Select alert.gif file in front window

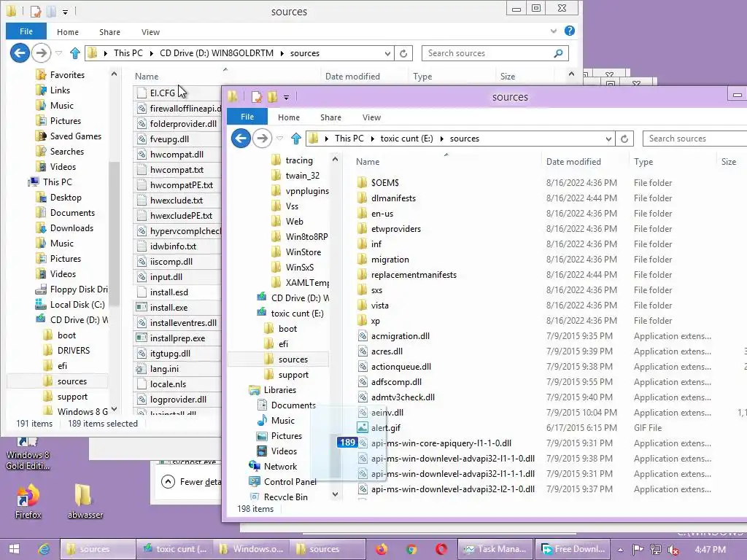385,427
